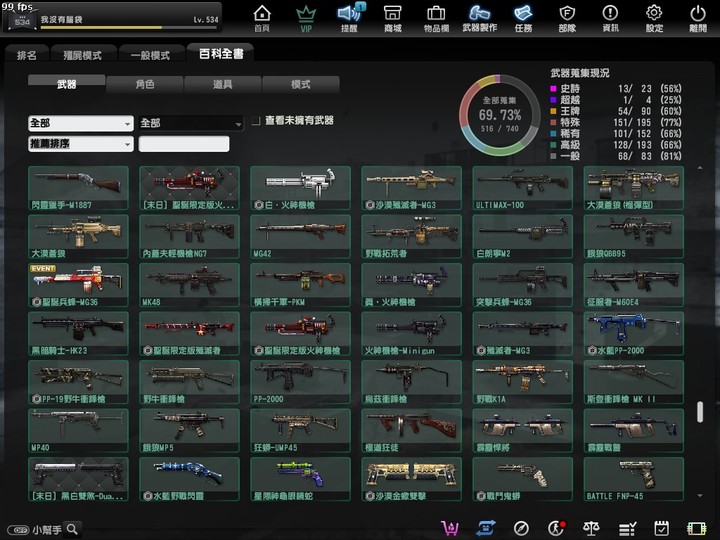Click the pink shopping cart icon
This screenshot has height=540, width=720.
tap(450, 528)
